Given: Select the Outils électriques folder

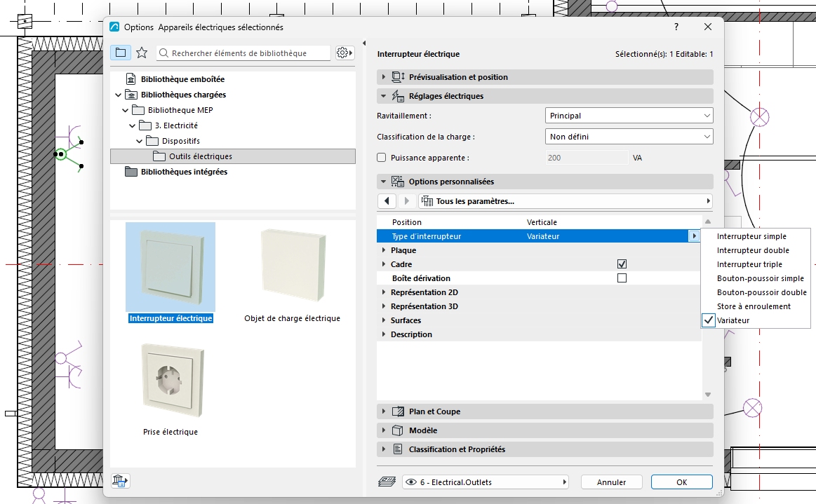Looking at the screenshot, I should pyautogui.click(x=233, y=156).
